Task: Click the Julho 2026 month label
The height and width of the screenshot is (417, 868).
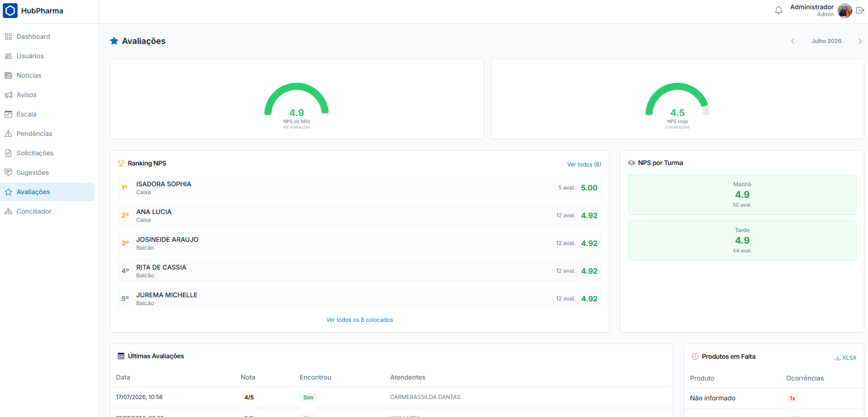Action: 826,41
